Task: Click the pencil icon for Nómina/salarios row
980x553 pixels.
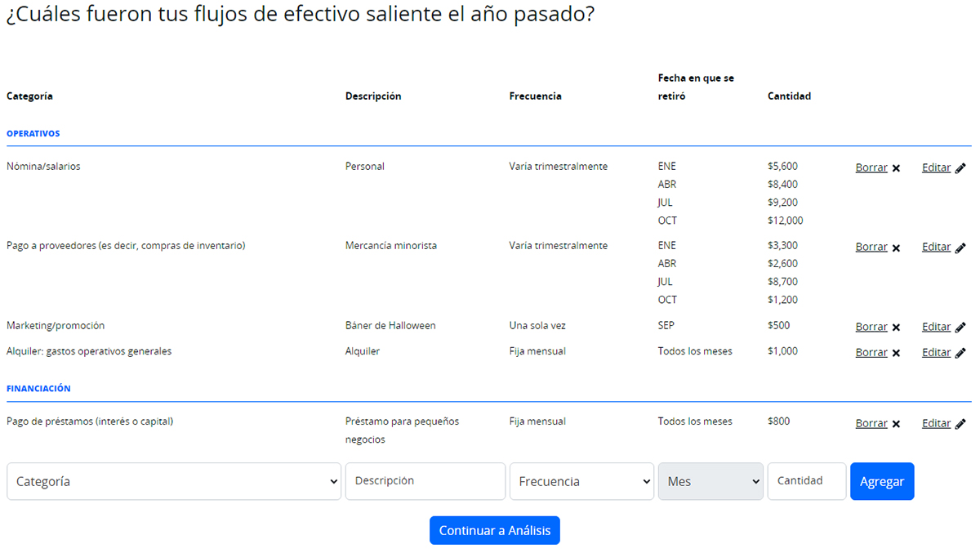Action: pos(960,168)
